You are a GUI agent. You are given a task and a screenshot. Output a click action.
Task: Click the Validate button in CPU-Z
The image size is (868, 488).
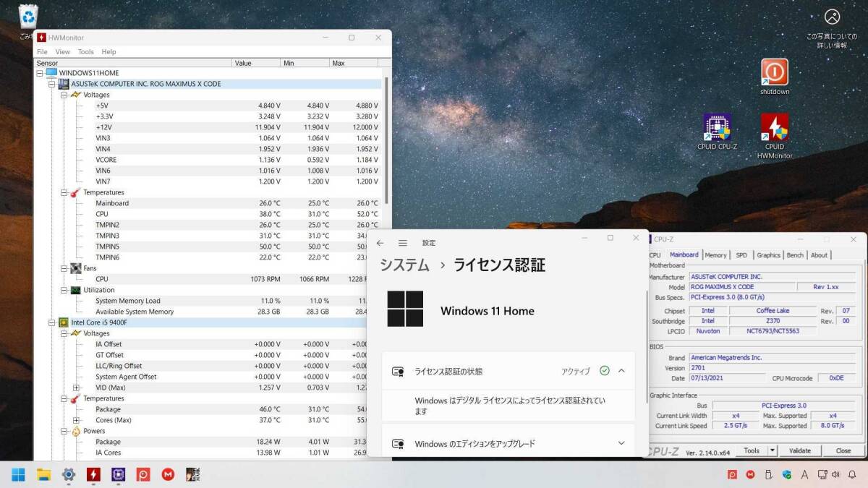coord(800,450)
